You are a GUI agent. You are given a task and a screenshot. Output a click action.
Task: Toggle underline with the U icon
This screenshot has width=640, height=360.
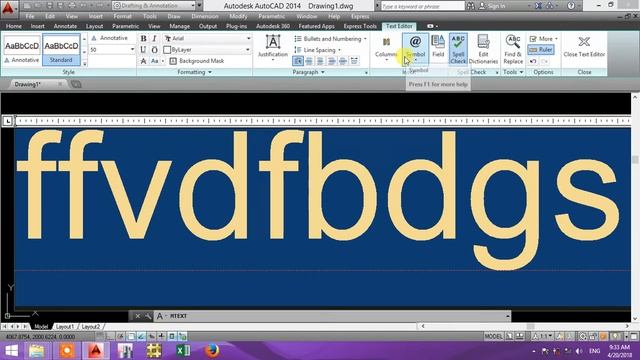(143, 50)
